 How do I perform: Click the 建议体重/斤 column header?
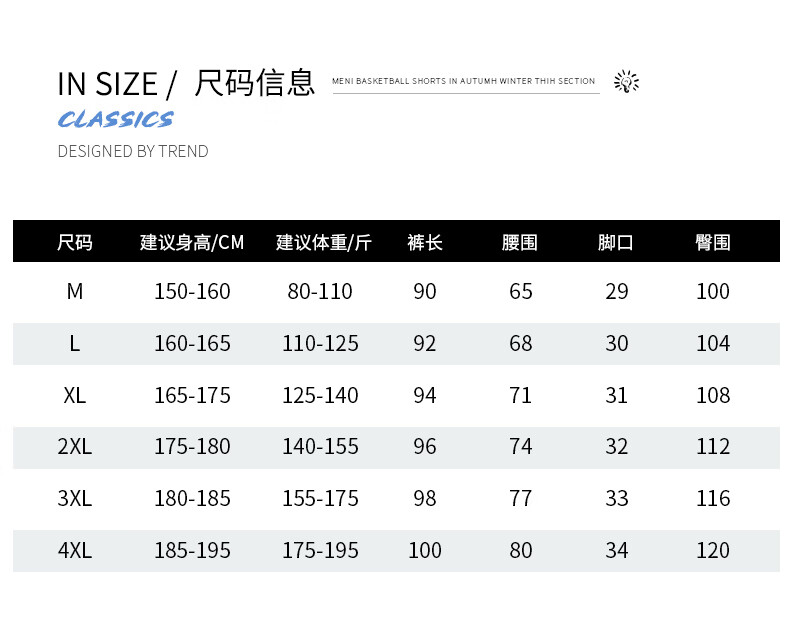tap(323, 242)
